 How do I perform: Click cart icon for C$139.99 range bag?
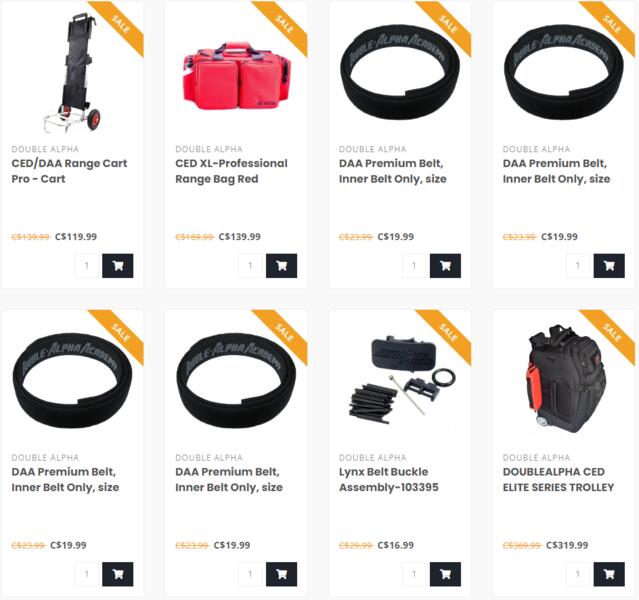pos(281,266)
